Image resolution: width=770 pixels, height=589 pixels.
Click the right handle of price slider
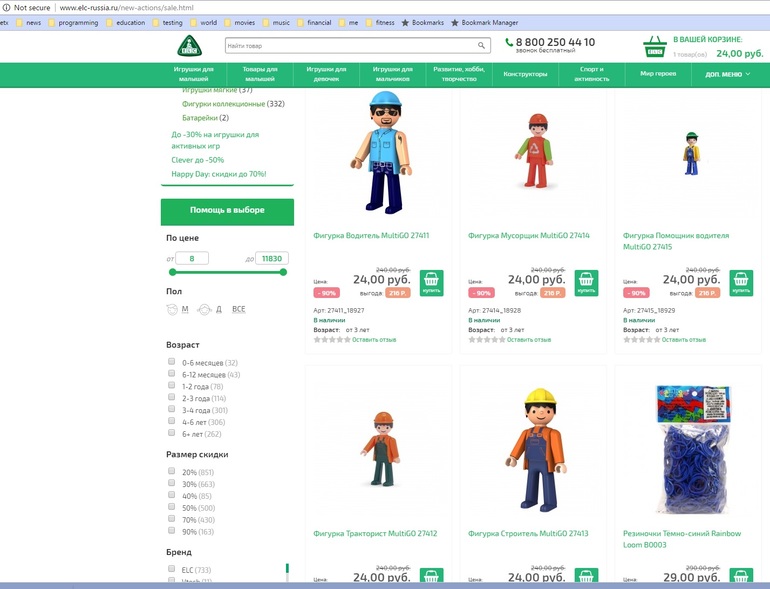coord(283,272)
